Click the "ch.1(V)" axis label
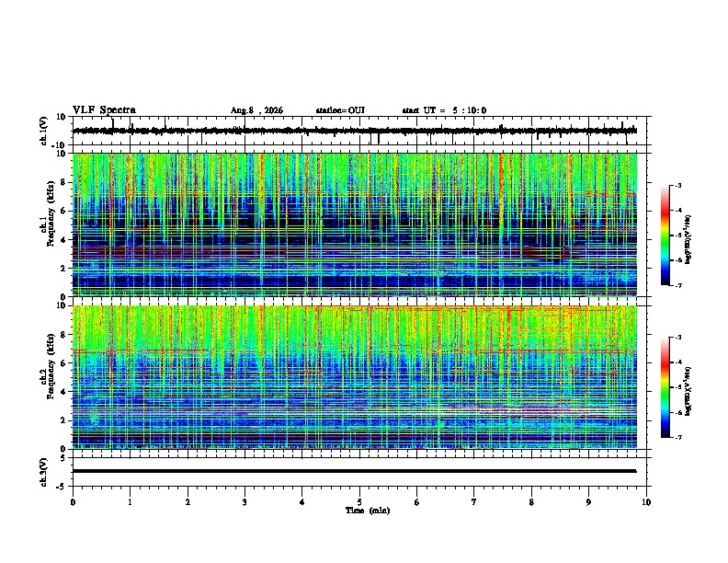 point(44,131)
